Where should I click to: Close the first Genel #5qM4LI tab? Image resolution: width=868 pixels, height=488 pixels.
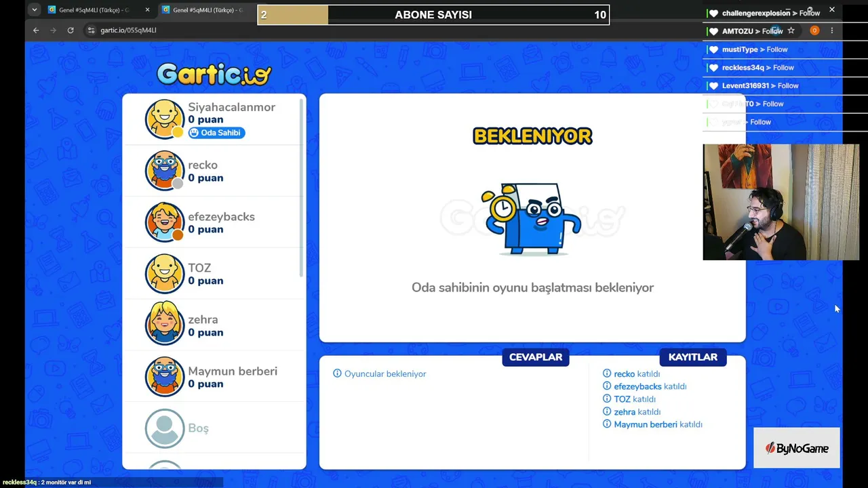tap(147, 10)
